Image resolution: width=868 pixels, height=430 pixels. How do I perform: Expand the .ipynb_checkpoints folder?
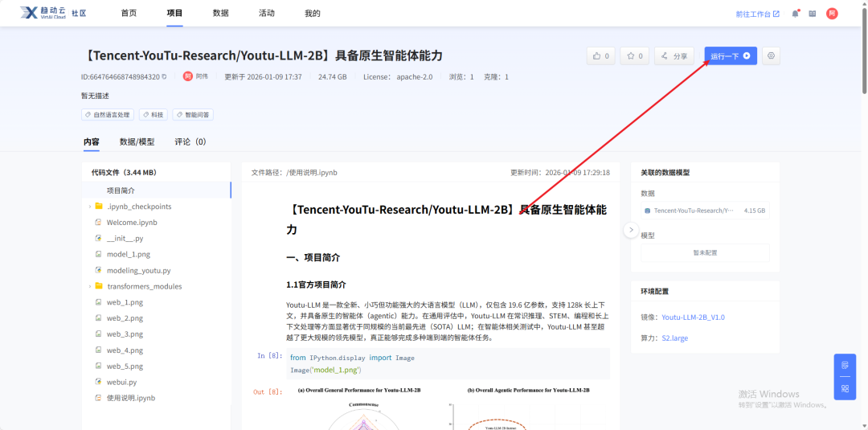click(90, 207)
